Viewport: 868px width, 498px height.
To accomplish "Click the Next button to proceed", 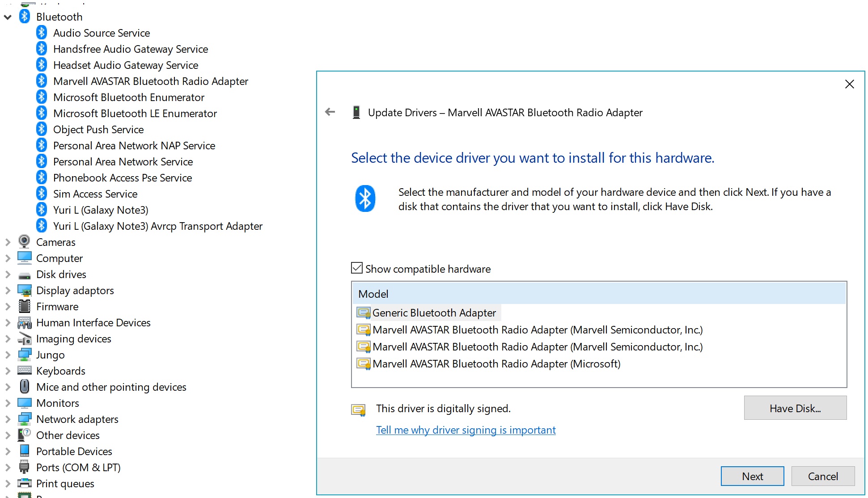I will tap(753, 475).
